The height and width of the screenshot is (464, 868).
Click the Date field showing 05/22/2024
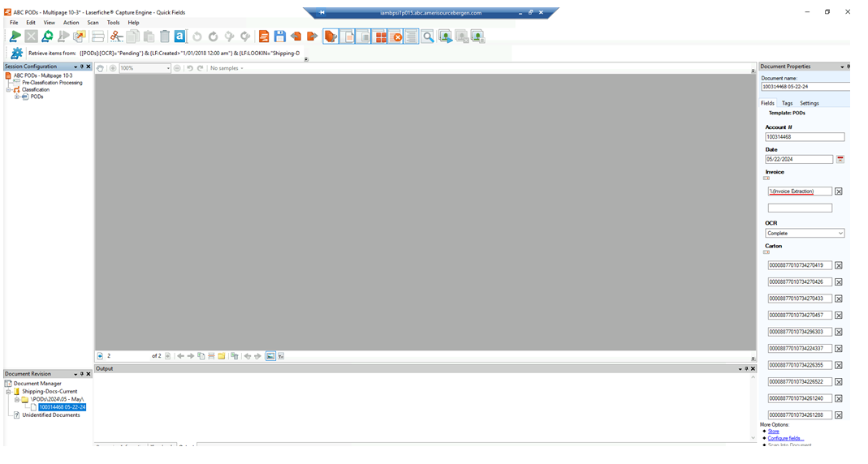pos(799,159)
